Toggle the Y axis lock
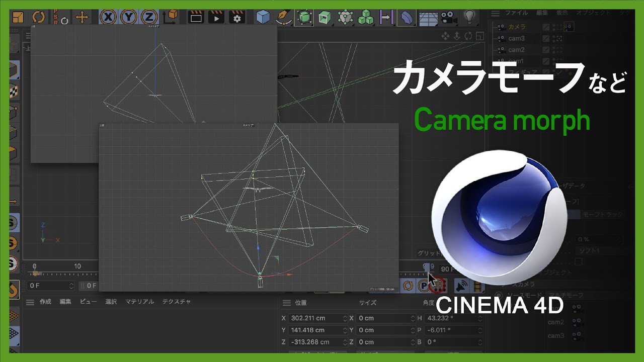The image size is (644, 362). click(x=128, y=17)
